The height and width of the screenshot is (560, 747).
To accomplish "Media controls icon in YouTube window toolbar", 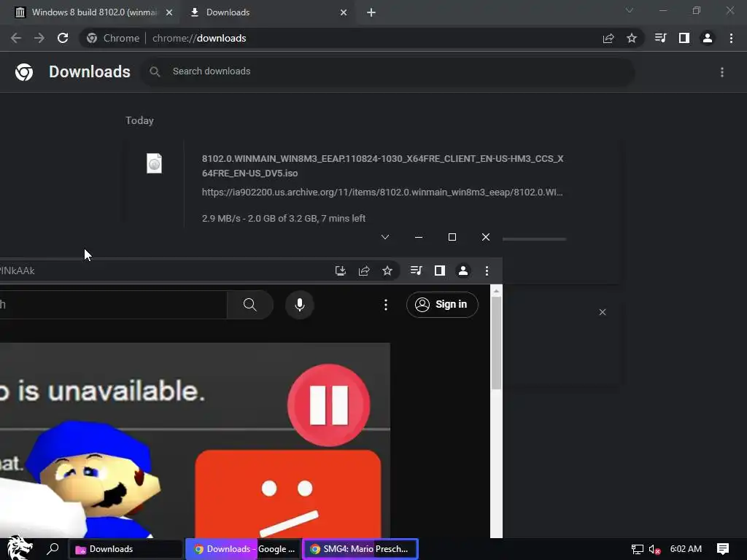I will click(x=416, y=271).
